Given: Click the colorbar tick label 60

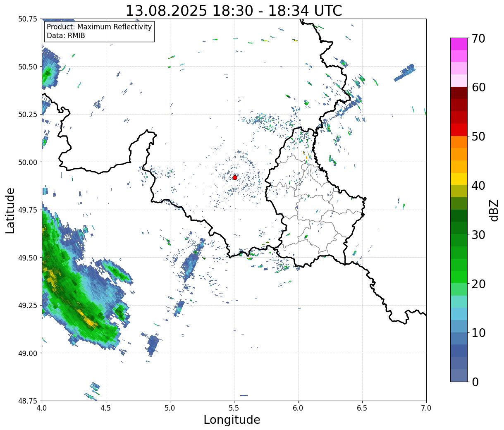Looking at the screenshot, I should tap(478, 87).
